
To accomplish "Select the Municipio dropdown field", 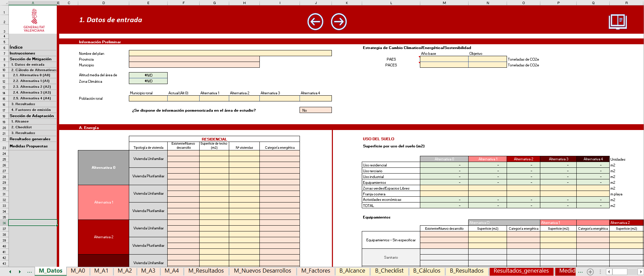I will [194, 65].
